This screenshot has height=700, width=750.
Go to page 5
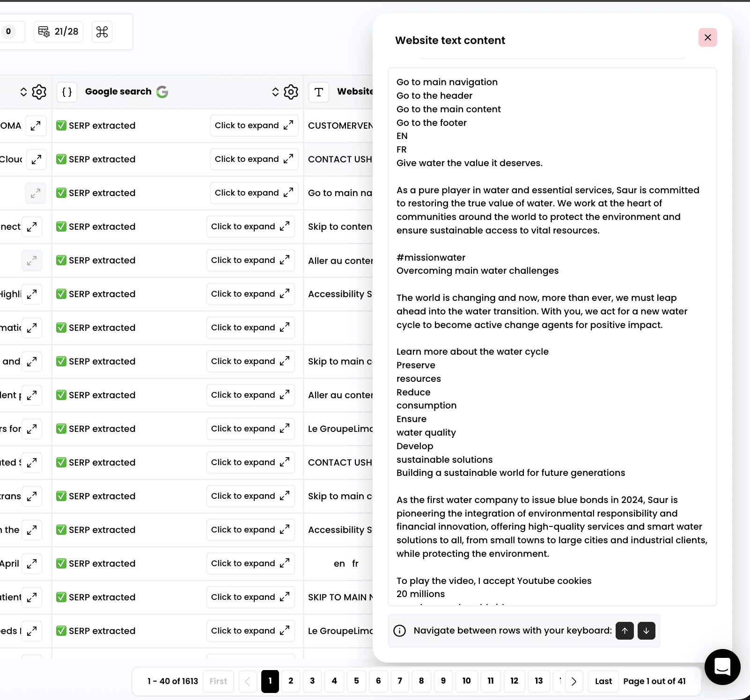click(x=356, y=681)
